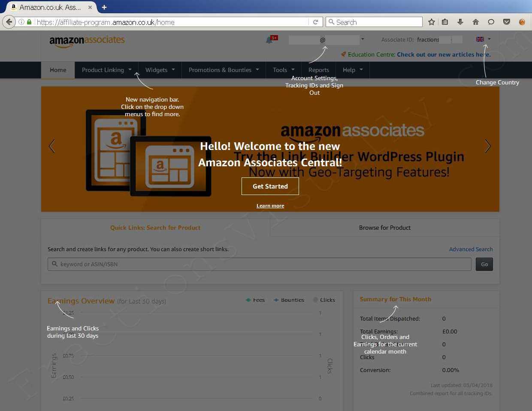532x411 pixels.
Task: Toggle the Fees series in chart legend
Action: click(x=255, y=300)
